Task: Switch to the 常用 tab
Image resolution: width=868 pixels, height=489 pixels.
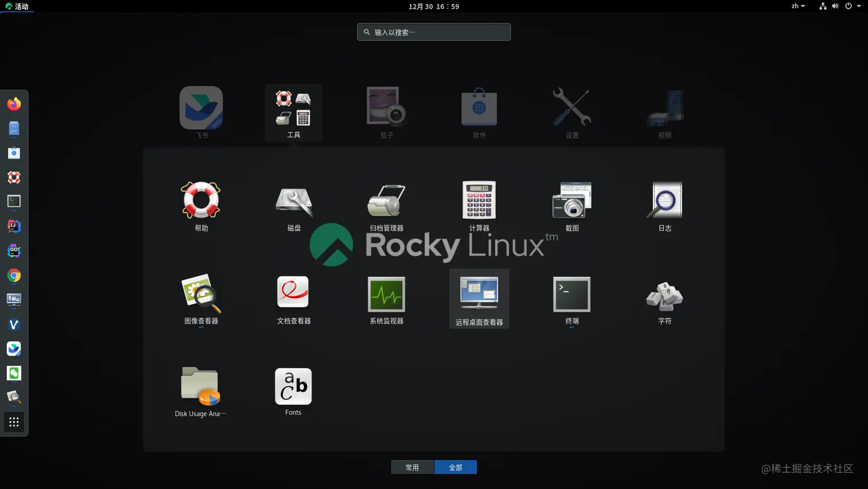Action: click(412, 467)
